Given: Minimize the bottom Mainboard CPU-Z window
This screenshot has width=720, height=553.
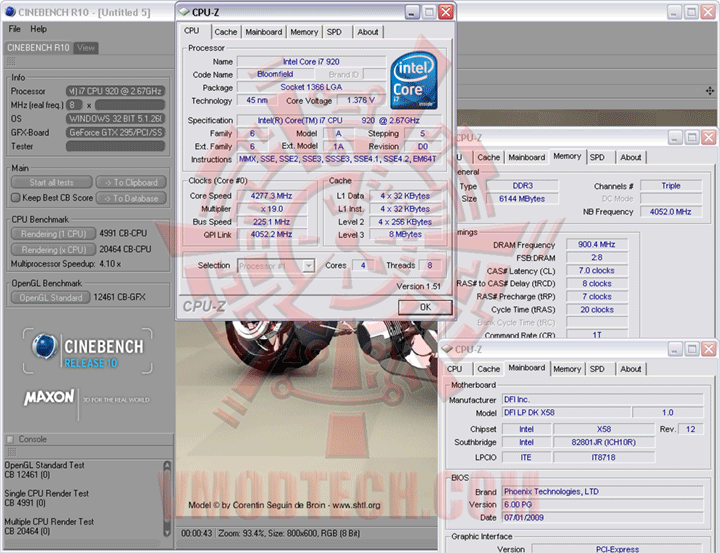Looking at the screenshot, I should point(675,349).
